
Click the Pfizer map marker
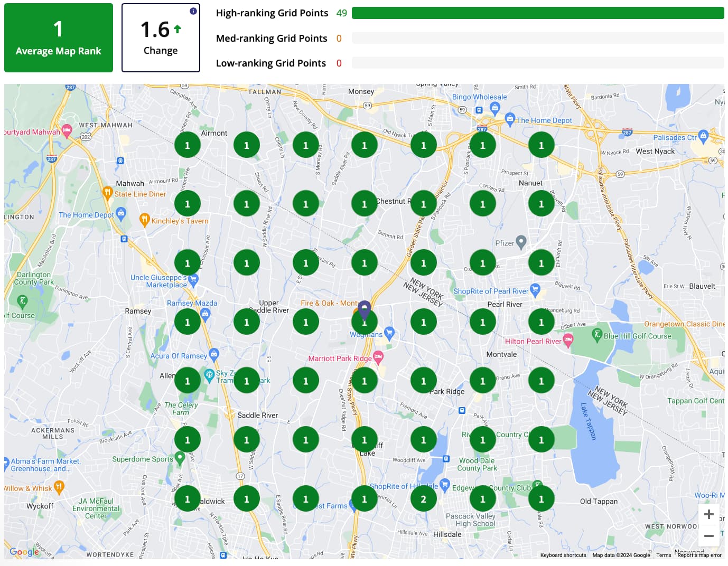[521, 242]
